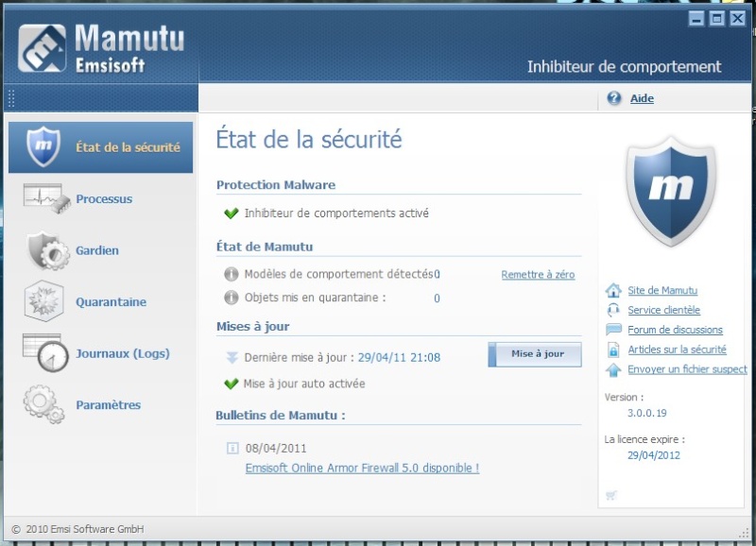Click the Mamutu logo icon in header
The image size is (756, 546).
coord(42,48)
